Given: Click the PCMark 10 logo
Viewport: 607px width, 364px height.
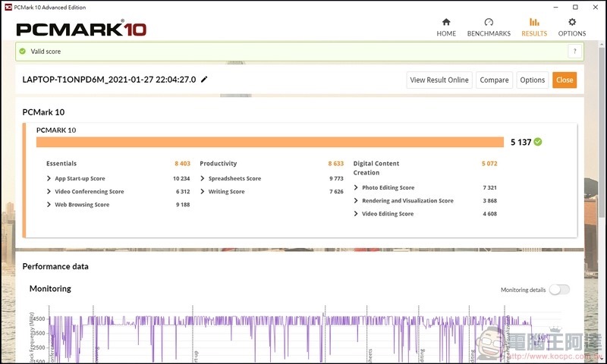Looking at the screenshot, I should pos(81,30).
